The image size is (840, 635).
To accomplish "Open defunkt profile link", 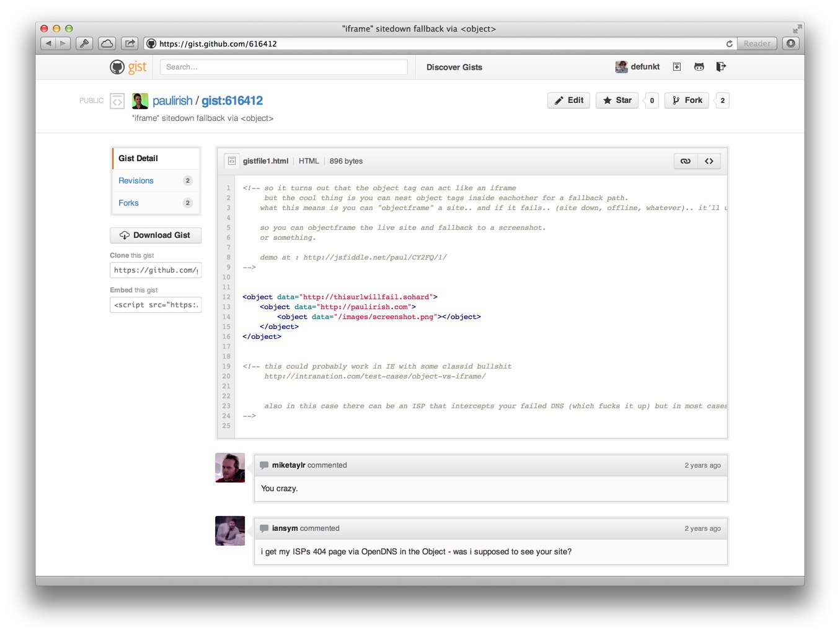I will tap(645, 67).
